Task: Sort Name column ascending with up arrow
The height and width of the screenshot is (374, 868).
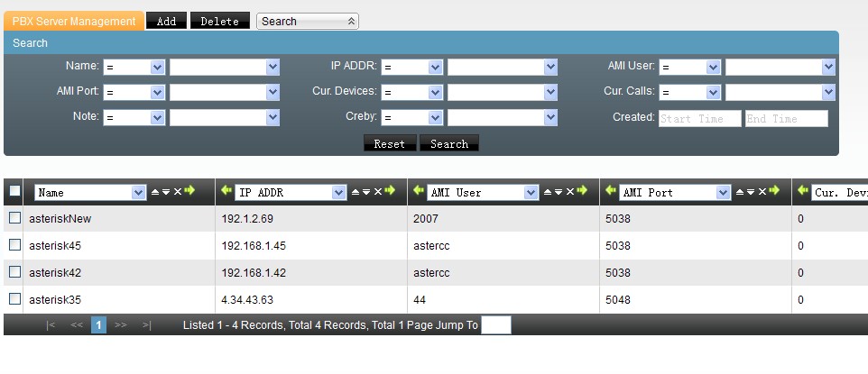Action: point(154,192)
